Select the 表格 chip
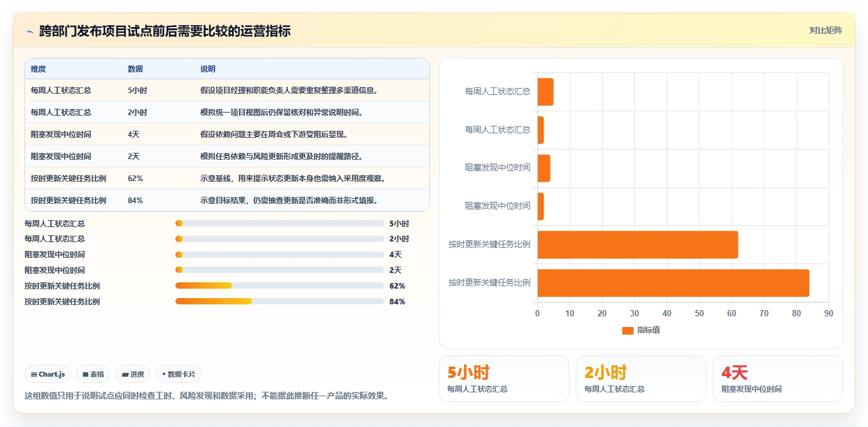Viewport: 868px width, 427px height. tap(93, 374)
